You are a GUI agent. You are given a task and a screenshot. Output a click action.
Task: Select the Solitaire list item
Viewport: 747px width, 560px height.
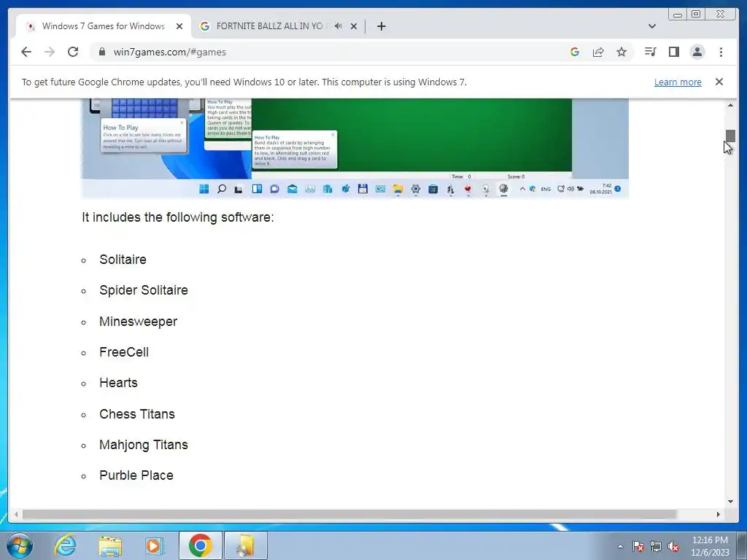(x=123, y=260)
